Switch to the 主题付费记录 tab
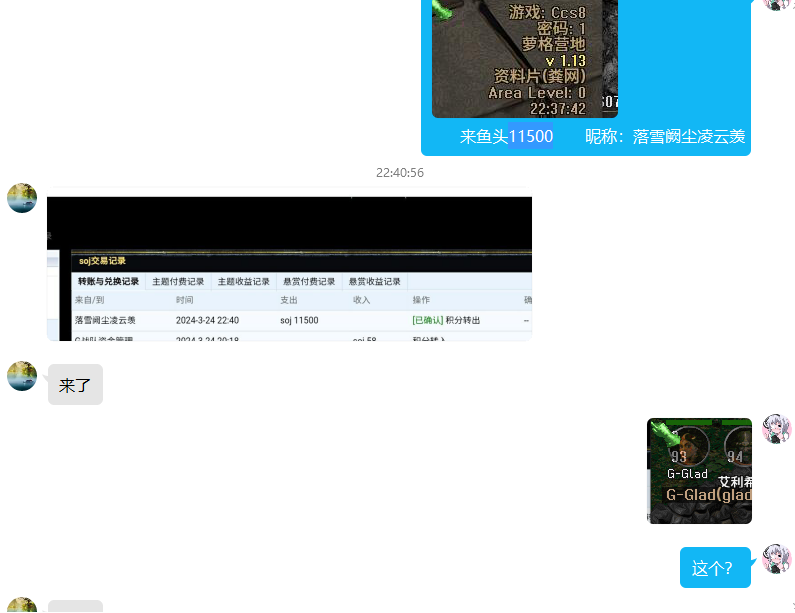795x613 pixels. (x=178, y=282)
